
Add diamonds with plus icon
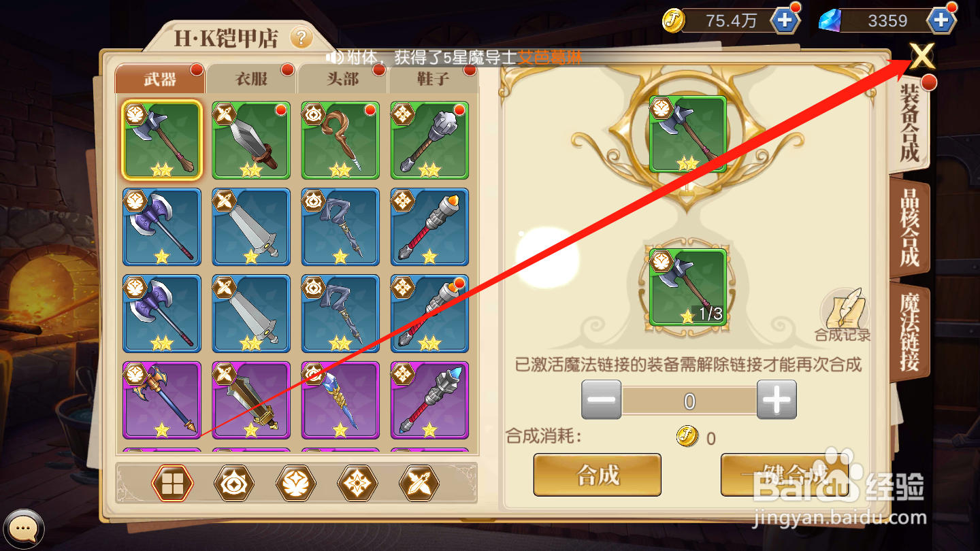point(941,20)
